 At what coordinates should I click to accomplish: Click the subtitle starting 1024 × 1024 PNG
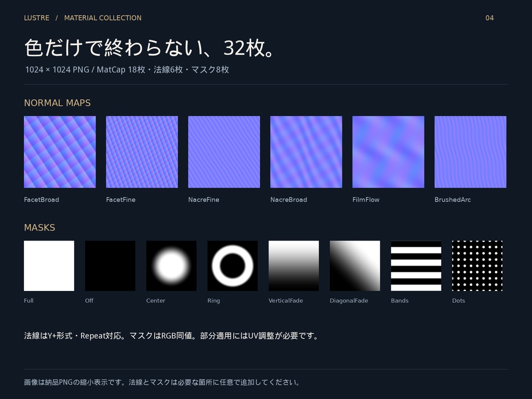click(x=127, y=70)
